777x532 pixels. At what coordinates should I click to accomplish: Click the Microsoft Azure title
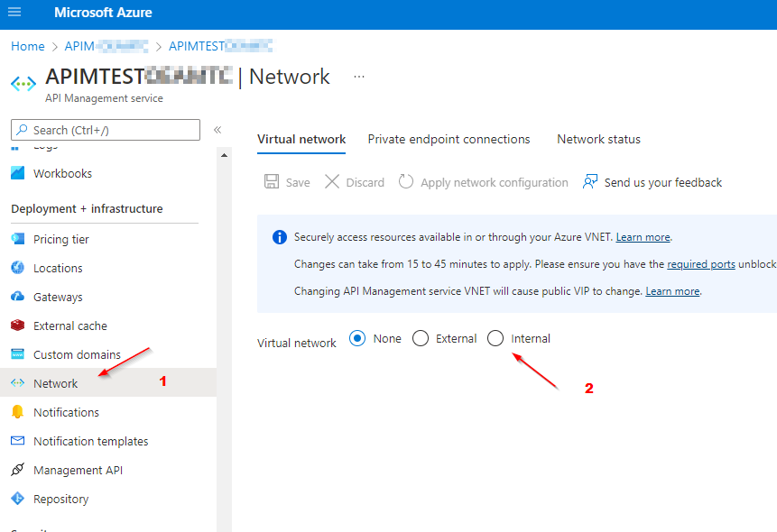103,12
